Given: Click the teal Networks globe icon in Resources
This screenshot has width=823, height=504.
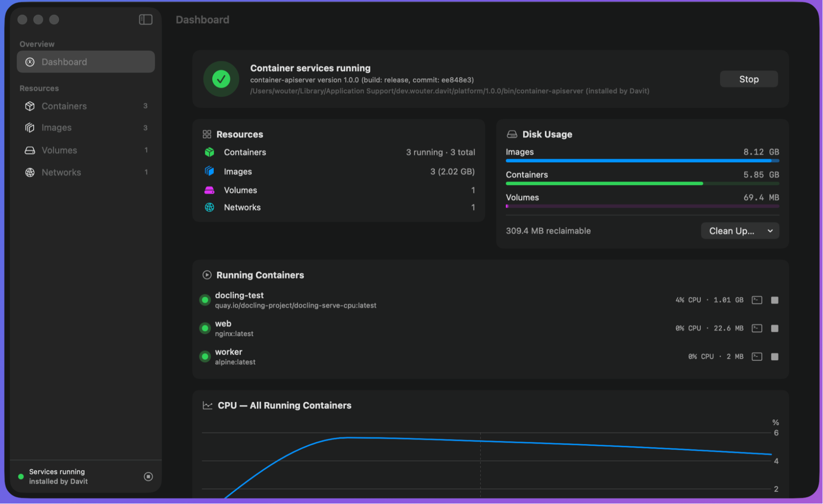Looking at the screenshot, I should pos(209,207).
